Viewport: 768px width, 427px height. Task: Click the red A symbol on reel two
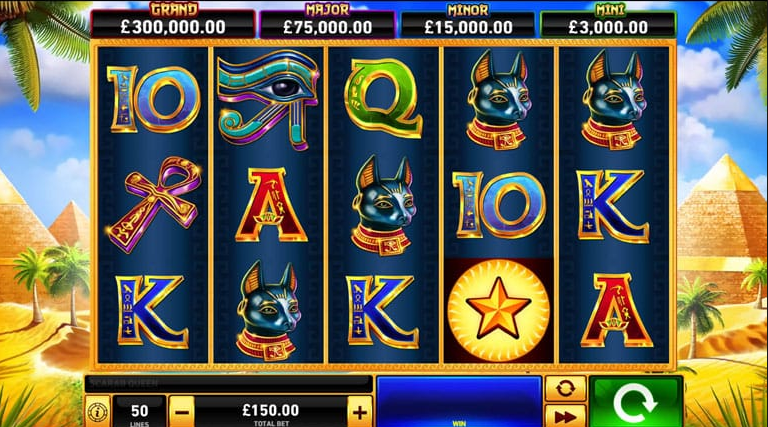tap(270, 205)
